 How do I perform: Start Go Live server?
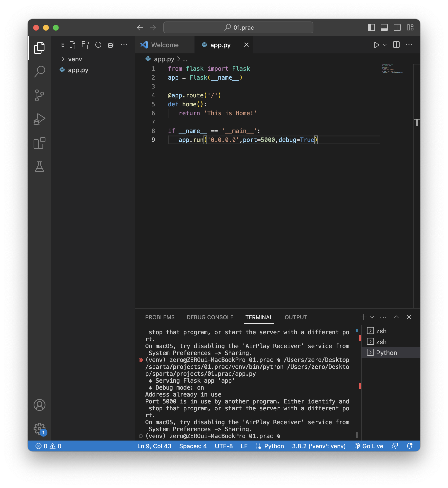[369, 446]
